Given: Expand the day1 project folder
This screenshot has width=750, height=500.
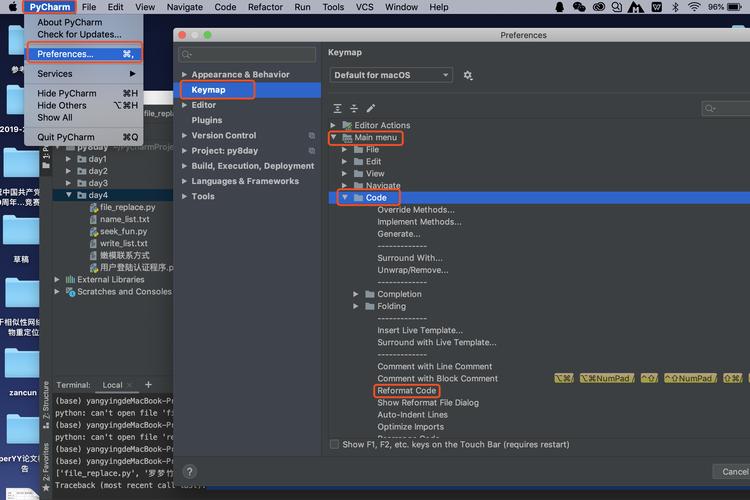Looking at the screenshot, I should [x=69, y=159].
